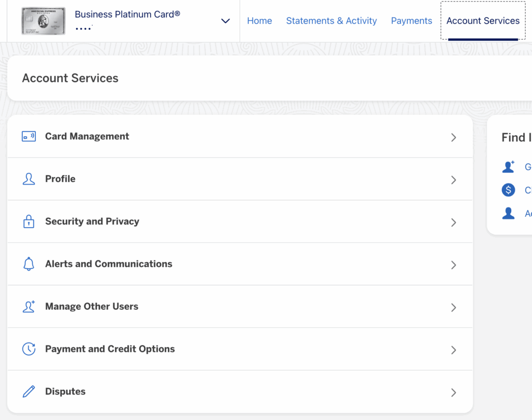Click the Security and Privacy padlock icon

point(29,222)
